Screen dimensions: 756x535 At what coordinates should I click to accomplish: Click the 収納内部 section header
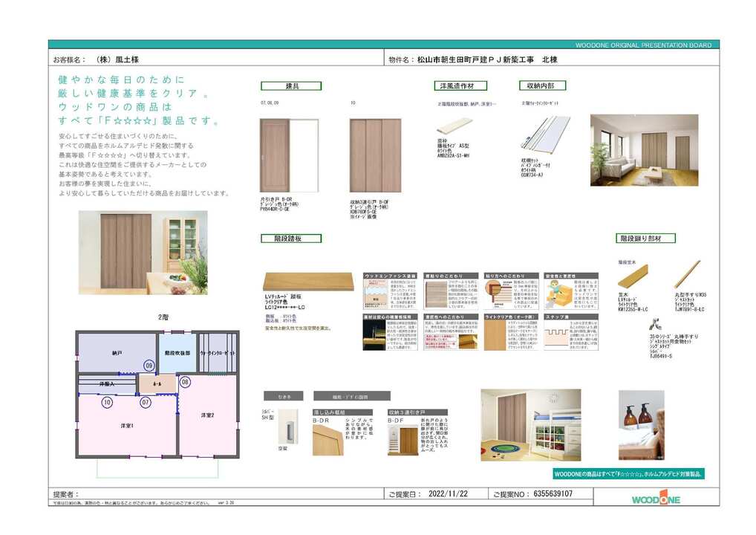click(x=541, y=86)
